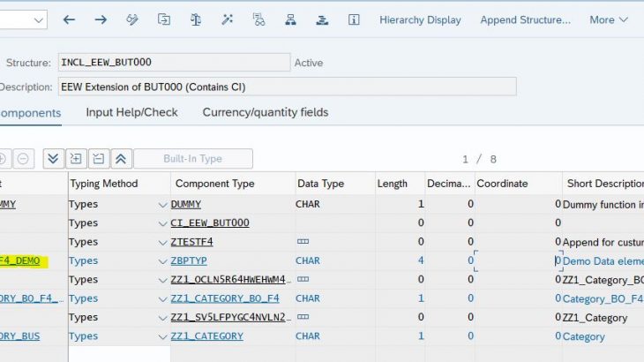This screenshot has width=644, height=362.
Task: Open the ZTESTF4 component type link
Action: point(191,242)
